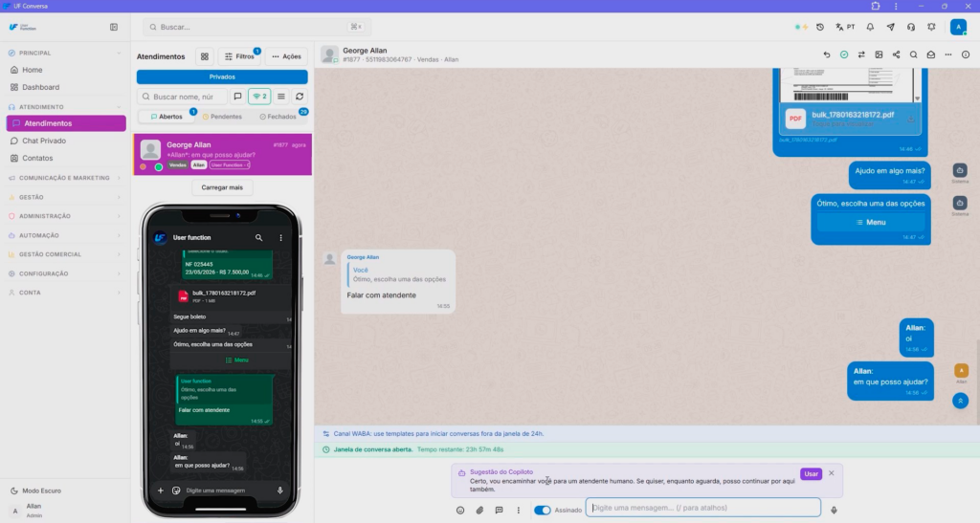Viewport: 980px width, 523px height.
Task: Expand the GESTÃO section
Action: click(65, 197)
